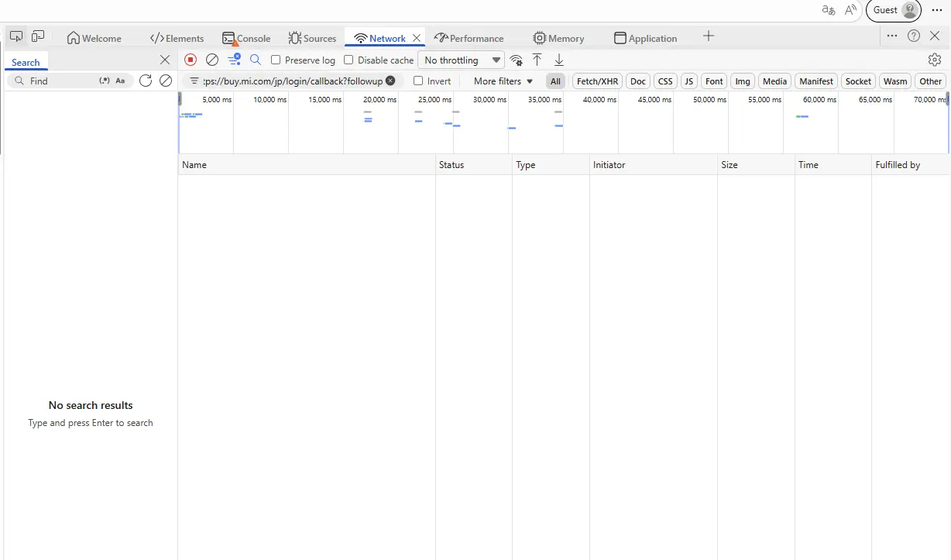951x560 pixels.
Task: Click the Find search input
Action: pyautogui.click(x=62, y=81)
